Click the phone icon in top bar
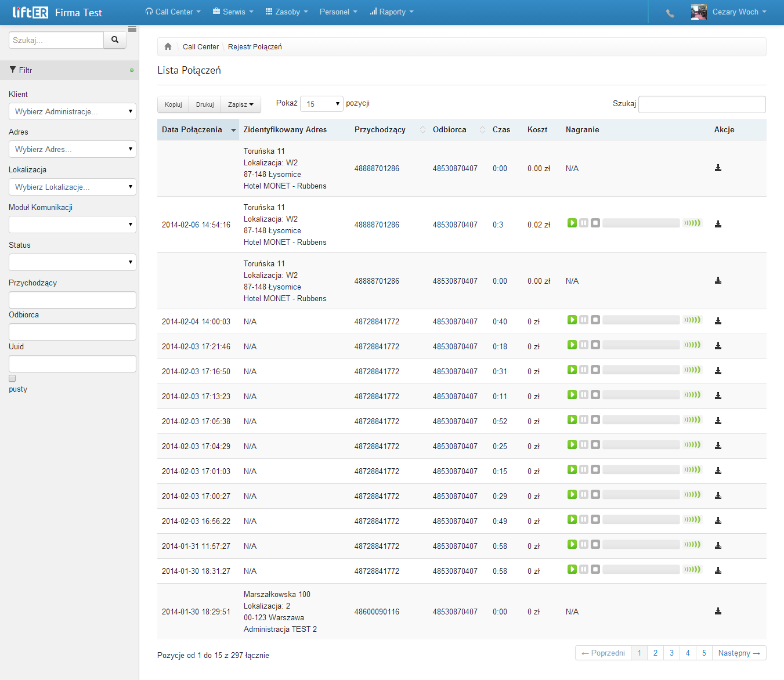The height and width of the screenshot is (680, 784). click(670, 13)
